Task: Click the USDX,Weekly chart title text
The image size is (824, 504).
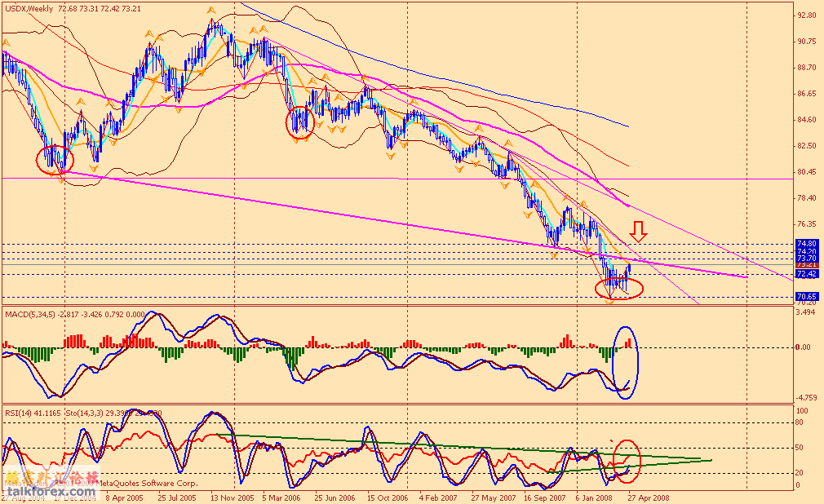Action: tap(29, 9)
